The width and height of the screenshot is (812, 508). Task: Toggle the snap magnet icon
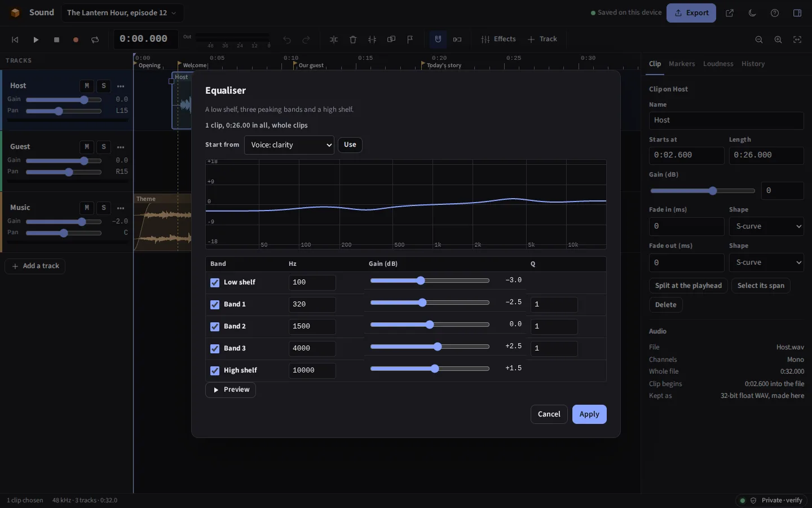tap(438, 40)
